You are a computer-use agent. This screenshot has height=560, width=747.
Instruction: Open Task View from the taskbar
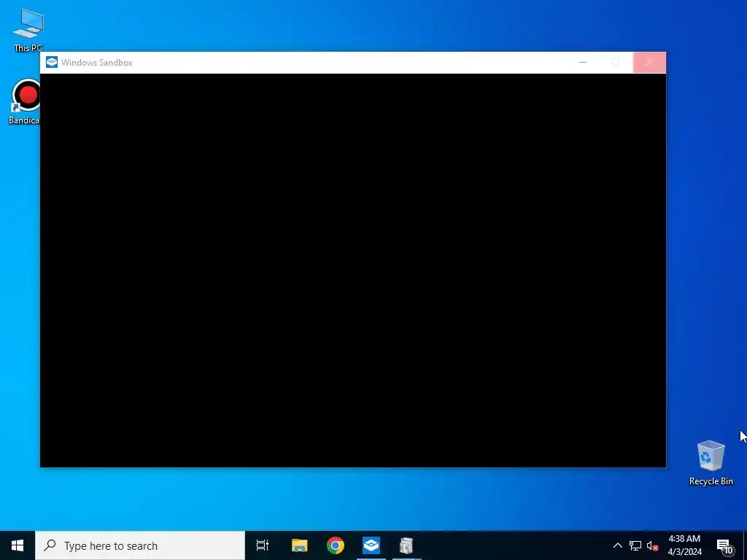tap(263, 545)
